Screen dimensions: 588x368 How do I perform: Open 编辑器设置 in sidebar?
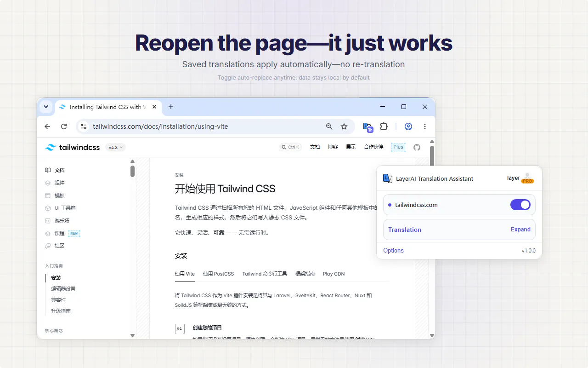pyautogui.click(x=63, y=289)
